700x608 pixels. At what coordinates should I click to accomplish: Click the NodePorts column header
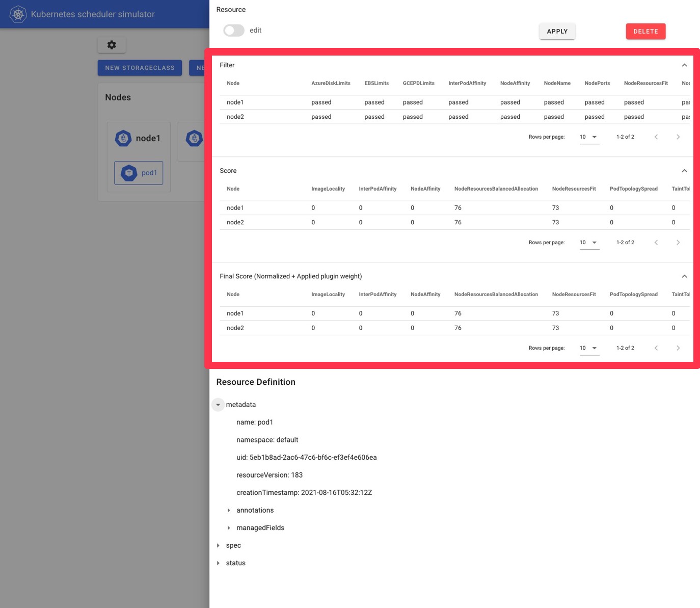click(x=597, y=83)
